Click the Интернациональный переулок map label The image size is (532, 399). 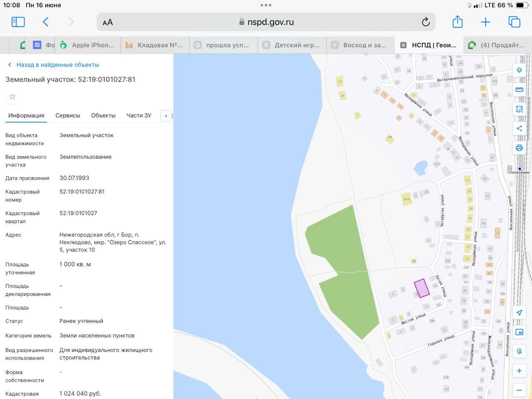pos(465,77)
